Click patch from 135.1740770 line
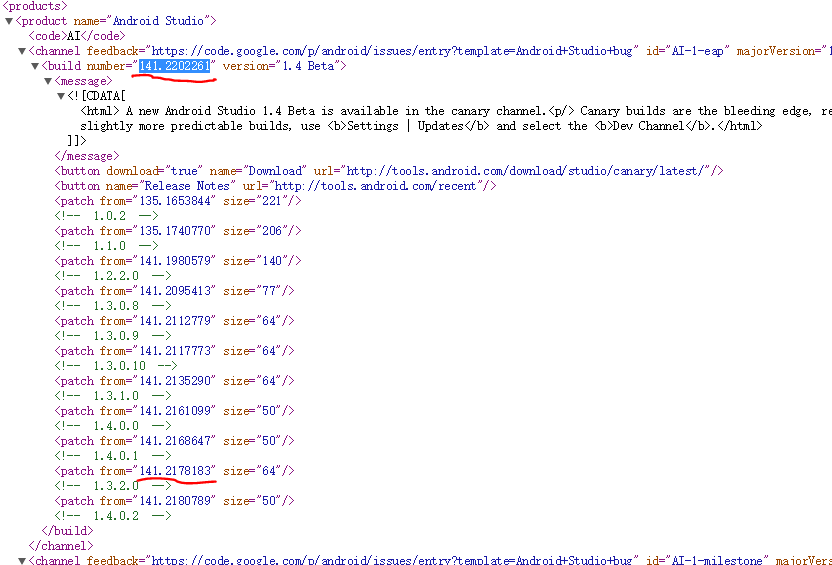The image size is (832, 565). [178, 231]
